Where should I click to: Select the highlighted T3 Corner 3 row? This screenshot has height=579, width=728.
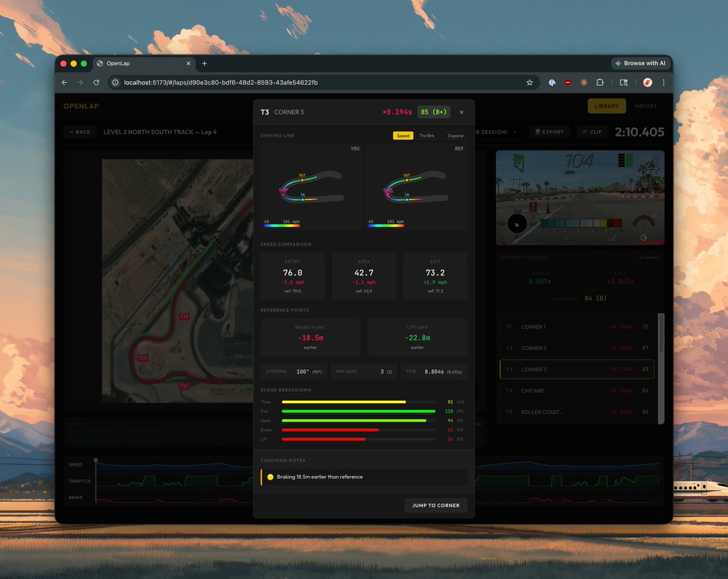[576, 369]
